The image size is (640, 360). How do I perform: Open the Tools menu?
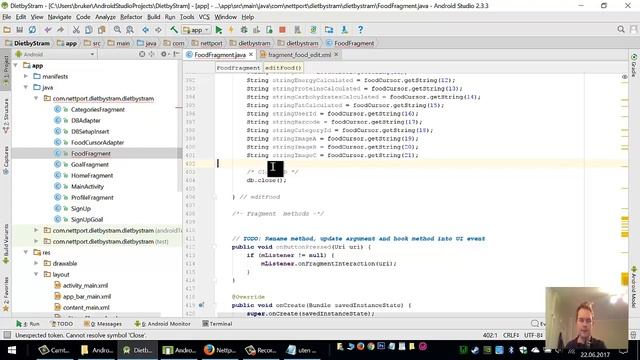click(x=187, y=17)
